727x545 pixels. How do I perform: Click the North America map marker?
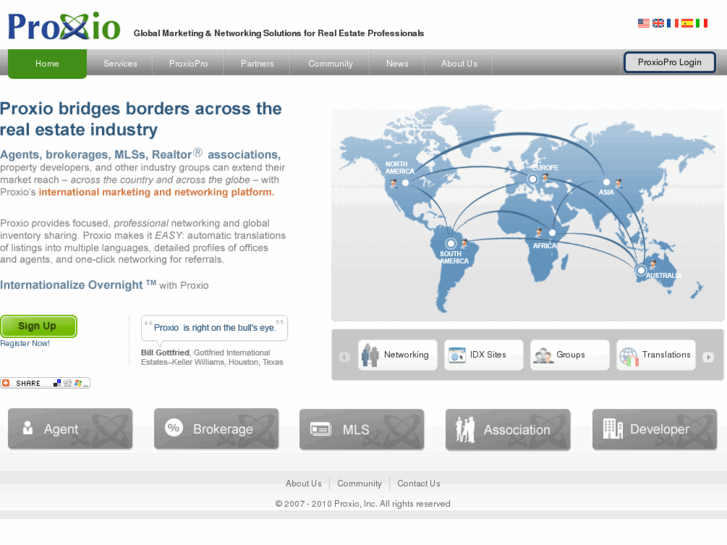[x=405, y=183]
